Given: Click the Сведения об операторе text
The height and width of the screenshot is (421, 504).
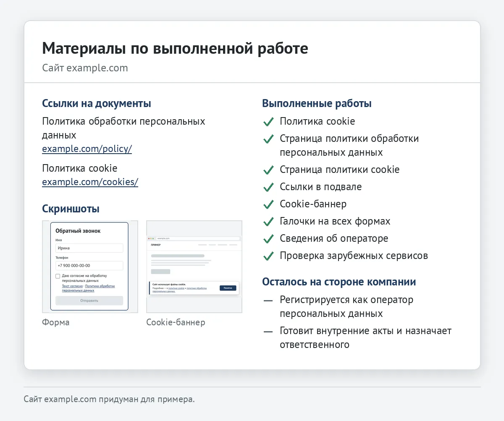Looking at the screenshot, I should [x=334, y=238].
